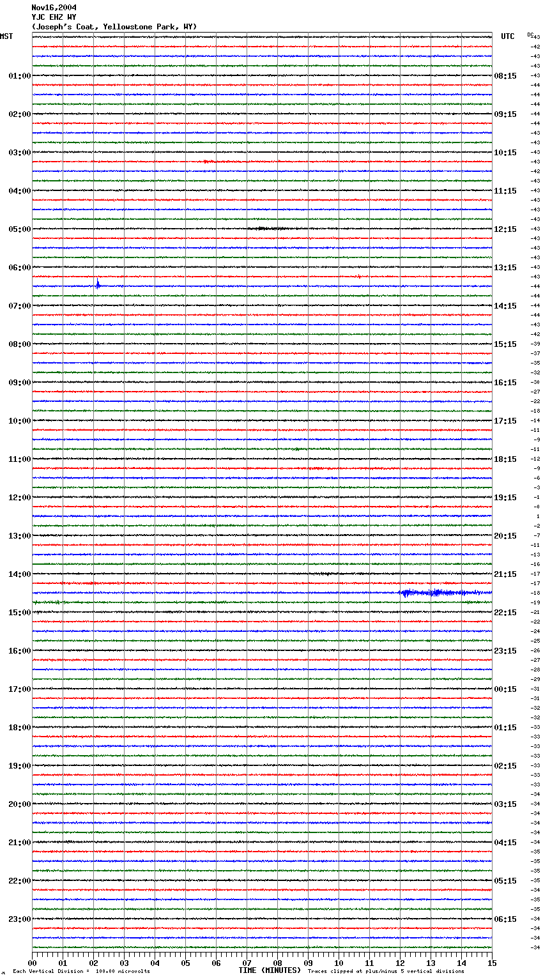Click the DC offset value '-39'

[x=536, y=344]
